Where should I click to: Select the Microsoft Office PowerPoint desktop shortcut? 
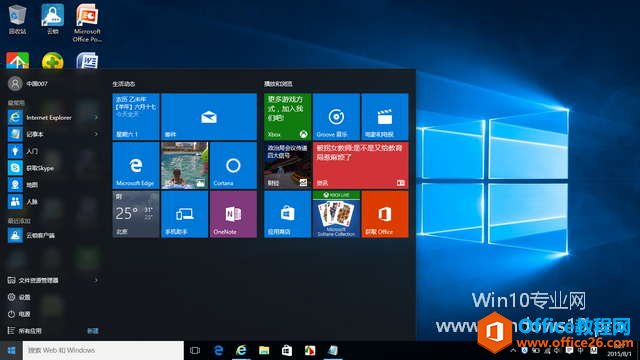[x=87, y=23]
